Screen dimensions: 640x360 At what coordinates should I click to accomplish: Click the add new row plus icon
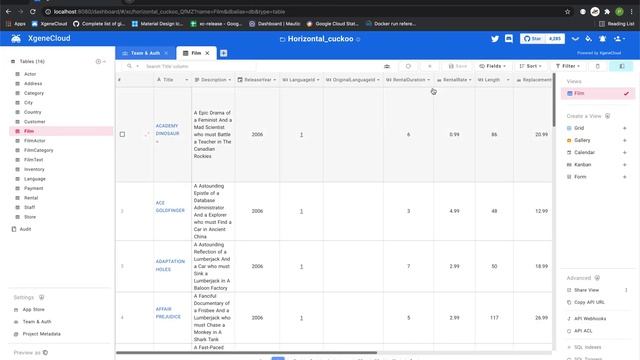[x=429, y=66]
